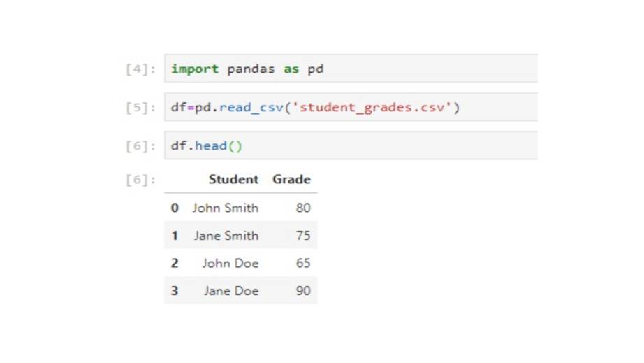Viewport: 644px width, 363px height.
Task: Click row index 2 in the table
Action: pyautogui.click(x=175, y=264)
